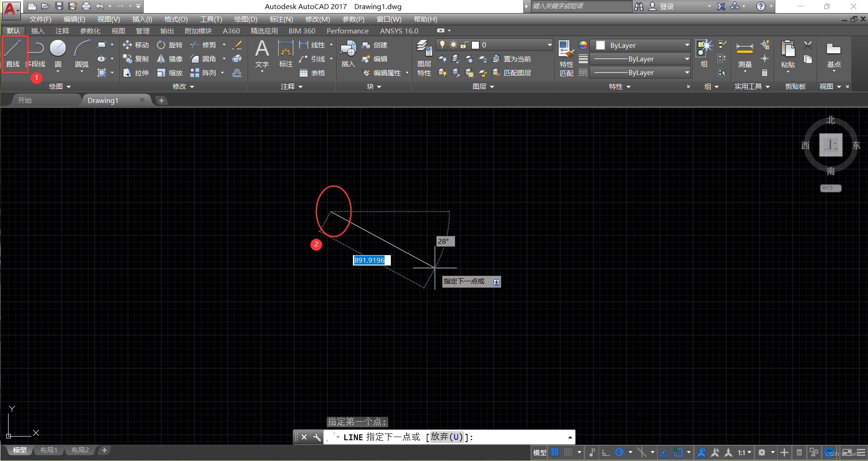
Task: Open the layer selection dropdown showing 0
Action: [x=494, y=45]
